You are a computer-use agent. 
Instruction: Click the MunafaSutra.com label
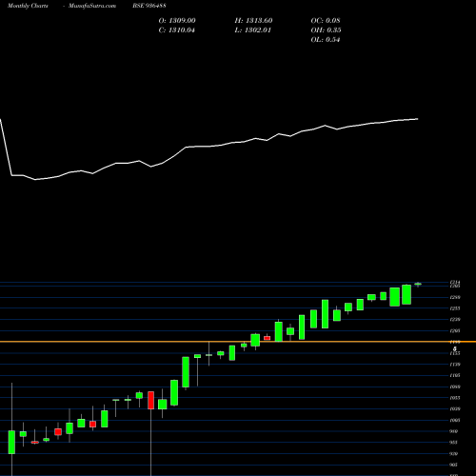pyautogui.click(x=92, y=6)
